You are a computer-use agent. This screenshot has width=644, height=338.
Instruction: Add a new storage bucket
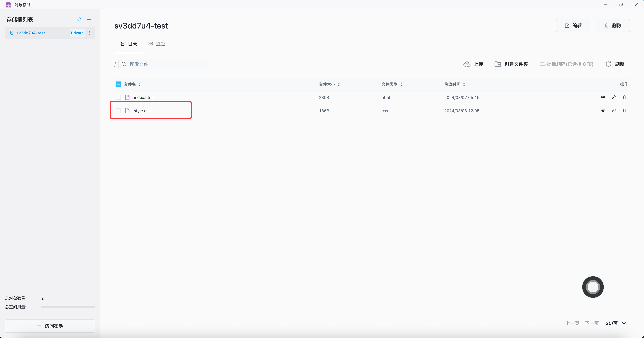[89, 19]
